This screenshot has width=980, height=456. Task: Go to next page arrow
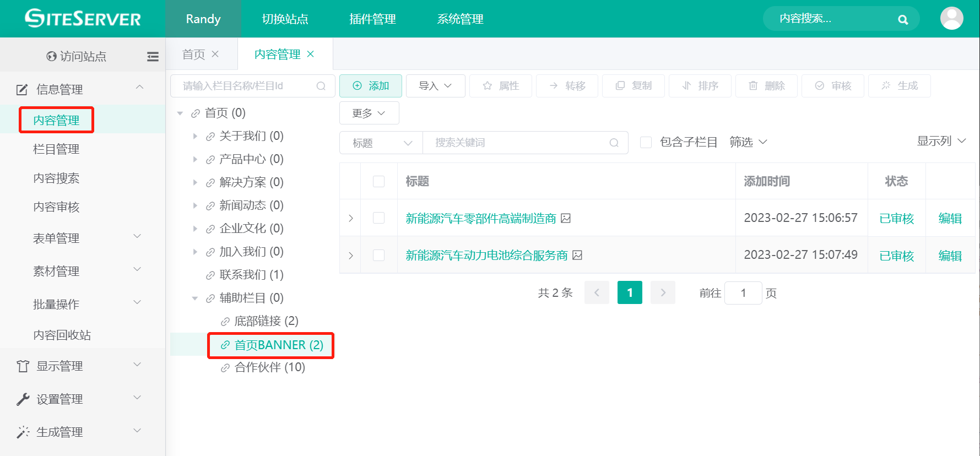coord(663,293)
